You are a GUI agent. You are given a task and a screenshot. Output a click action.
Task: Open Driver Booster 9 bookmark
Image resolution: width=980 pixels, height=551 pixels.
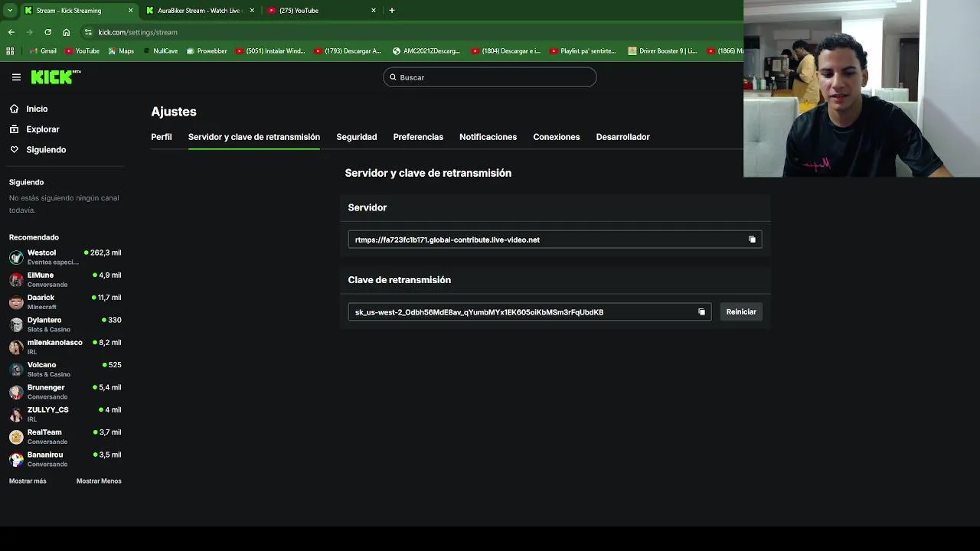pos(662,51)
